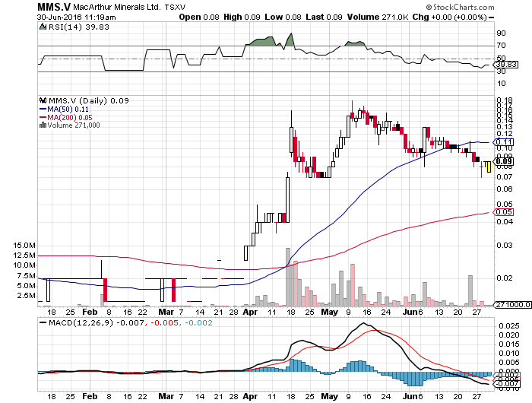532x403 pixels.
Task: Click the volume bars icon in legend
Action: point(43,126)
